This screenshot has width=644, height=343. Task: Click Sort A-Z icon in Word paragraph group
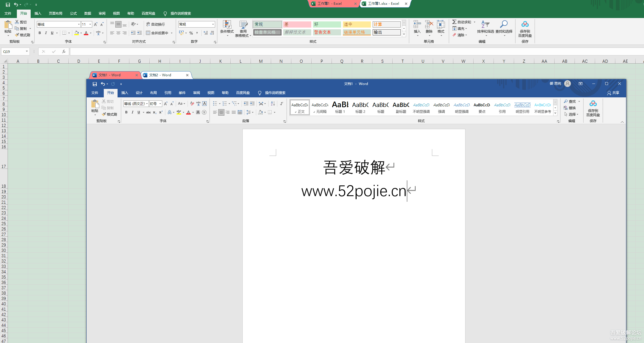click(x=273, y=104)
